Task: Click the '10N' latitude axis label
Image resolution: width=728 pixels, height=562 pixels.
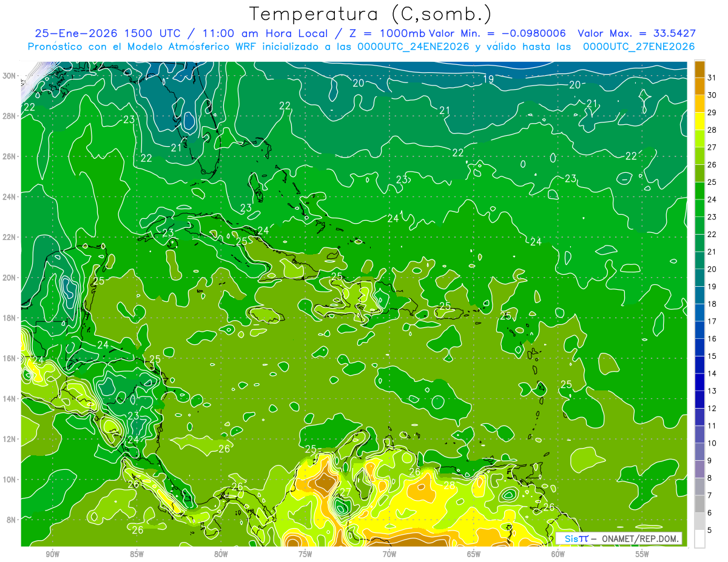Action: (x=10, y=480)
